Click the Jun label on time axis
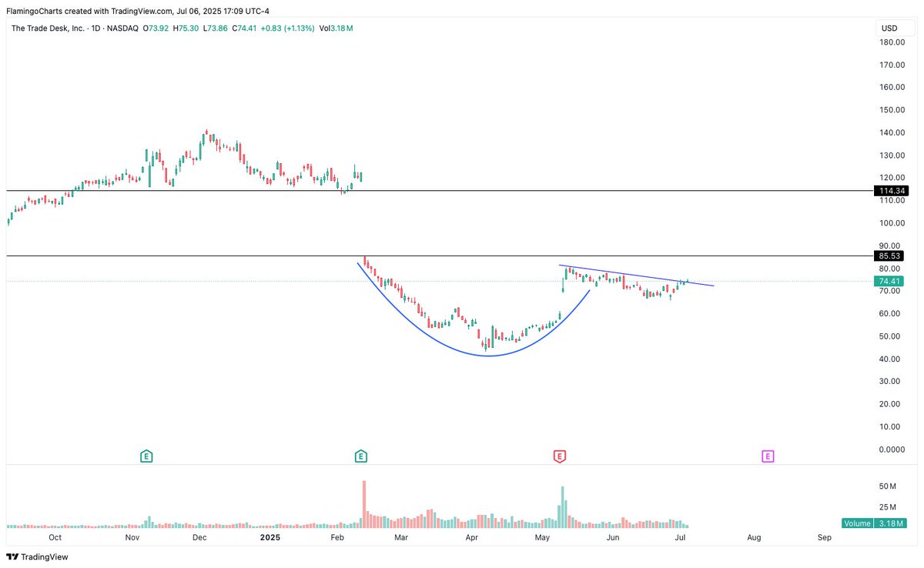Image resolution: width=924 pixels, height=568 pixels. pos(614,537)
